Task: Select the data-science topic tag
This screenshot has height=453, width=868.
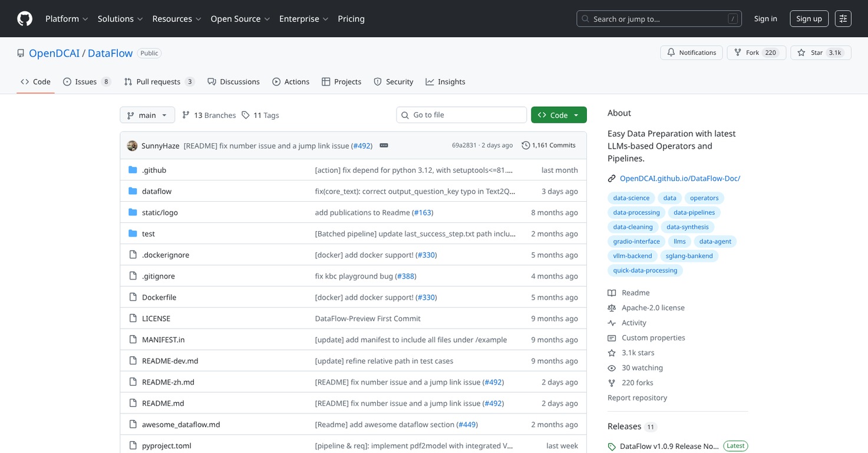Action: (x=631, y=198)
